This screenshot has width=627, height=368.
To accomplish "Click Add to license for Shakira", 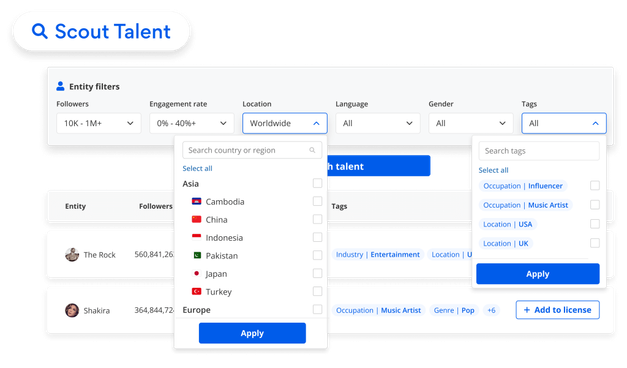I will tap(557, 310).
